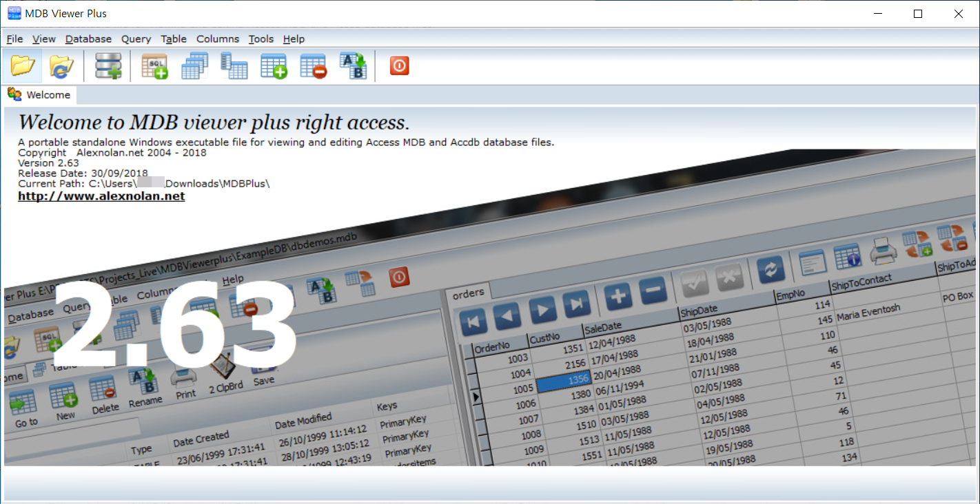
Task: Click the MDB Viewer Plus title bar icon
Action: pos(13,13)
